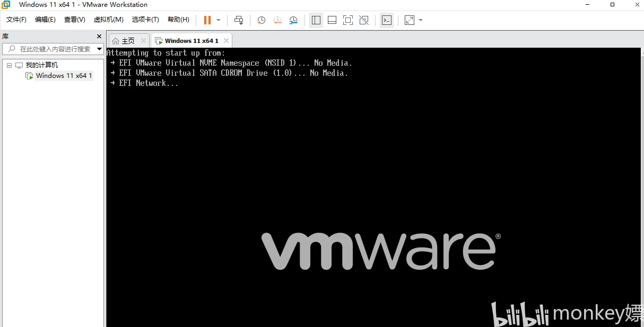Revert the VM to its previous snapshot

point(277,20)
